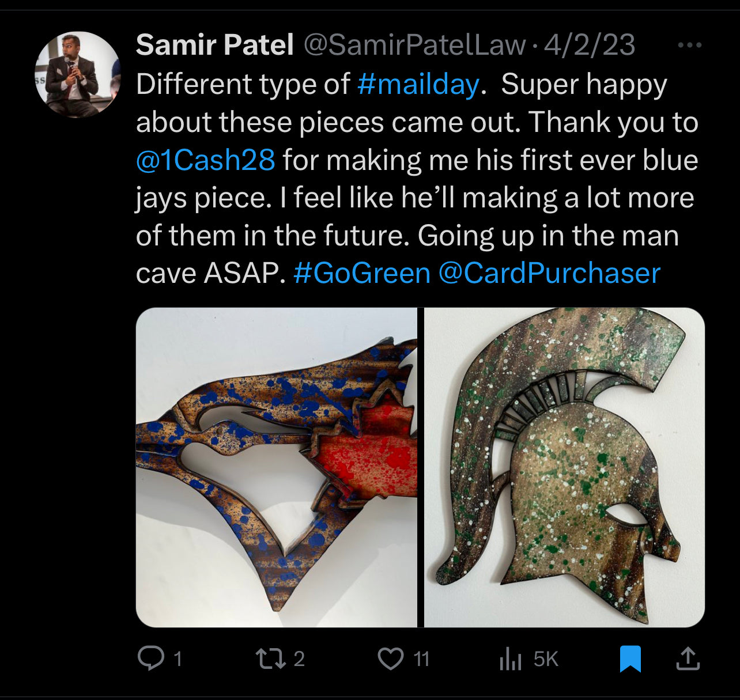Image resolution: width=740 pixels, height=700 pixels.
Task: Open view analytics bar chart icon
Action: pos(511,659)
